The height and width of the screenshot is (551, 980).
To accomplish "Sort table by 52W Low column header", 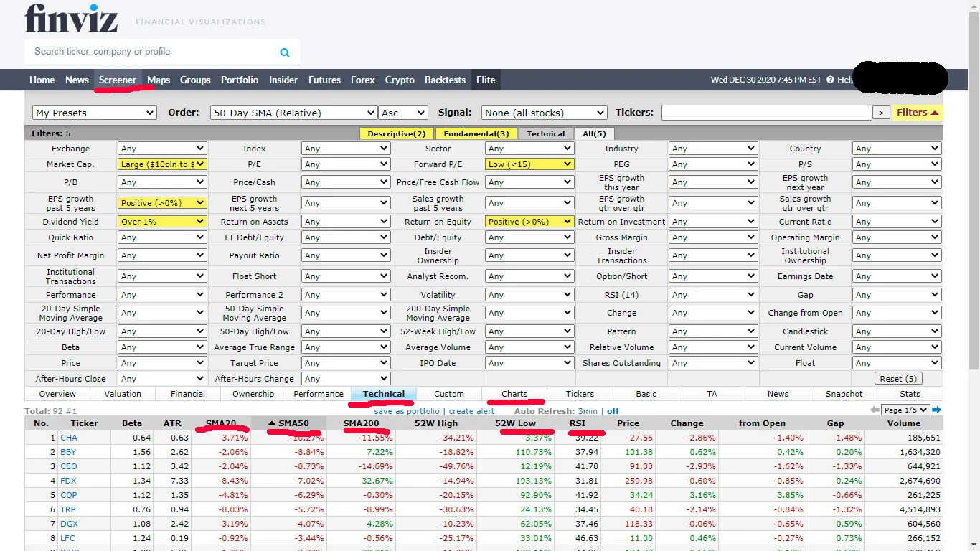I will [x=515, y=423].
